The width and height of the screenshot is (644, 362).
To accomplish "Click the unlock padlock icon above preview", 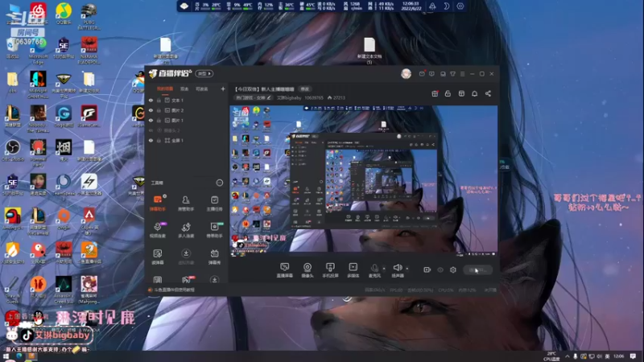I will 448,93.
